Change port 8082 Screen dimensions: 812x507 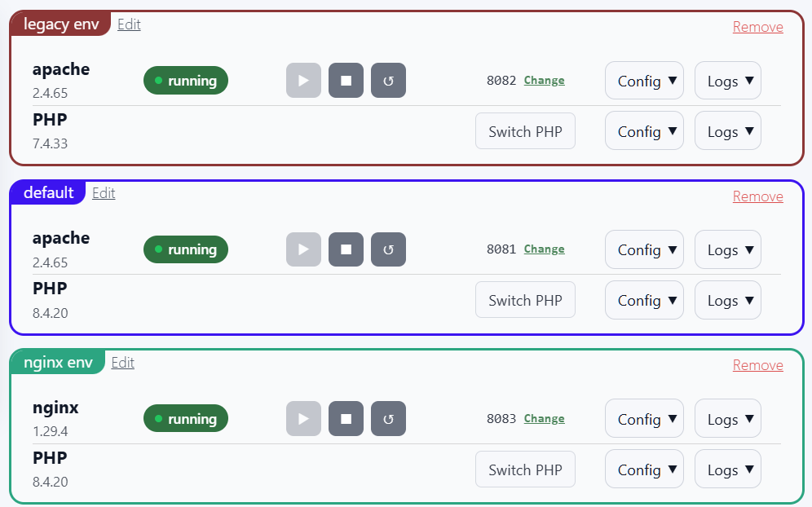(545, 80)
